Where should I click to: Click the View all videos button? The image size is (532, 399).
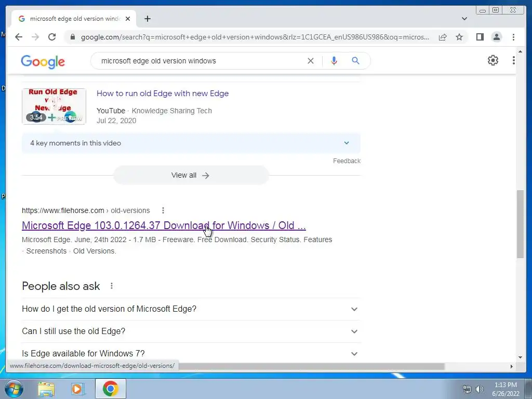(191, 175)
